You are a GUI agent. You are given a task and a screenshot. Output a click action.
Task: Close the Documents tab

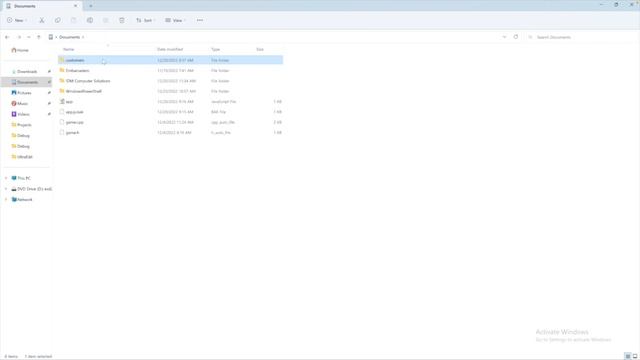[75, 6]
